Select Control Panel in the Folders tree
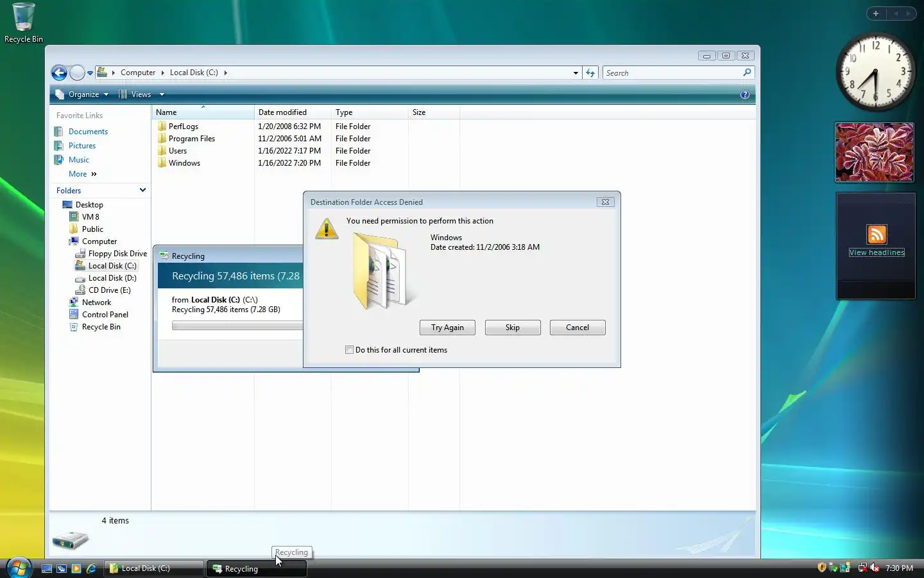The width and height of the screenshot is (924, 578). point(105,315)
